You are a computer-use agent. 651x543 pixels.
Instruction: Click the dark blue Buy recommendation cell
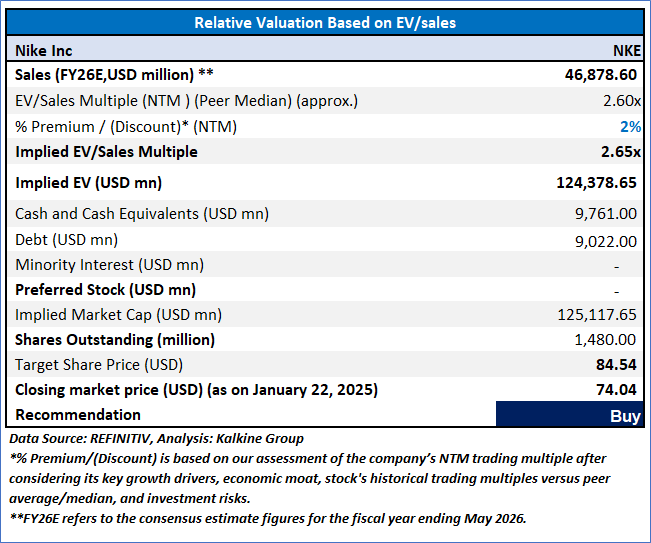tap(569, 414)
